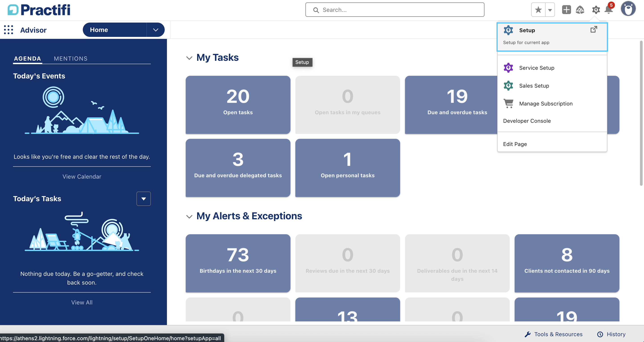This screenshot has height=342, width=644.
Task: Click the View Calendar link
Action: [82, 177]
